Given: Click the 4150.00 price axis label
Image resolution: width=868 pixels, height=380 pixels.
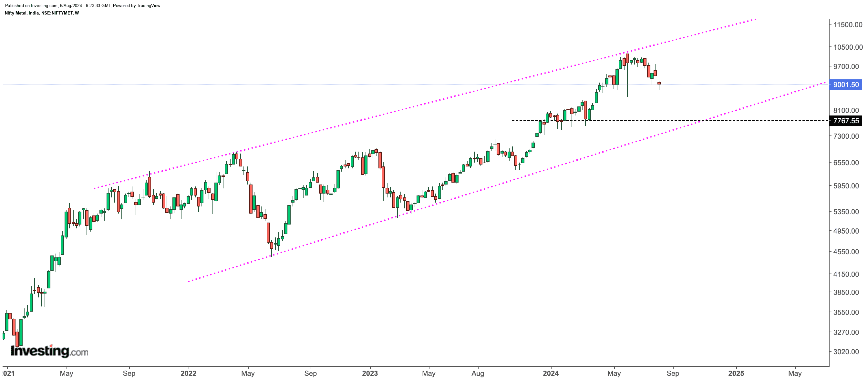Looking at the screenshot, I should [x=846, y=274].
